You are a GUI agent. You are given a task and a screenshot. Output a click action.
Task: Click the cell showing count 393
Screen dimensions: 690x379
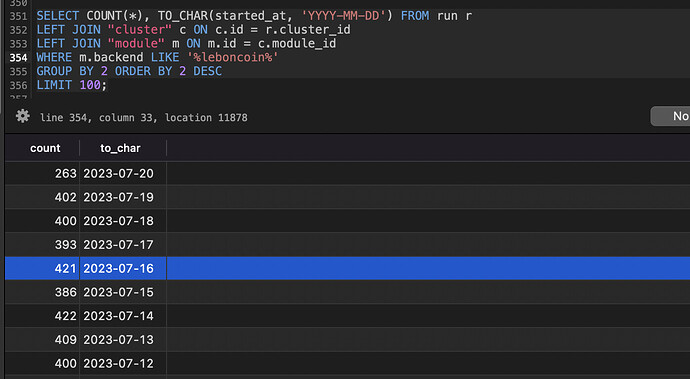(x=66, y=245)
